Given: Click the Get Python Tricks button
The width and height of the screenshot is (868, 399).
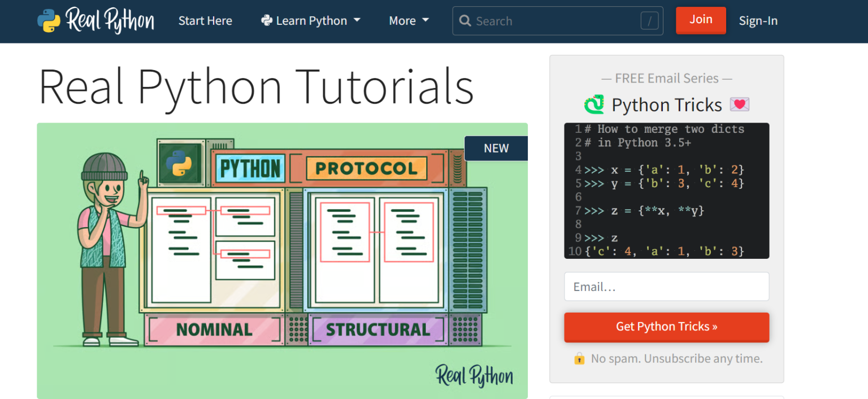Looking at the screenshot, I should coord(666,327).
